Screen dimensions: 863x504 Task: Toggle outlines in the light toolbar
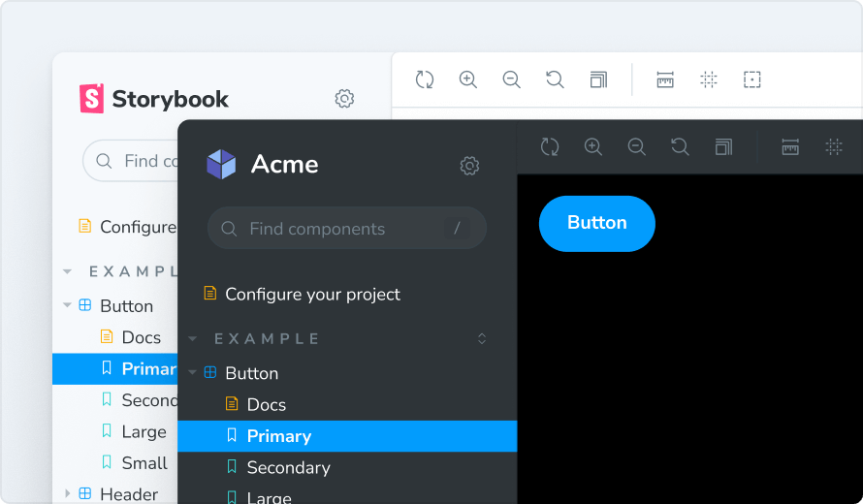(x=751, y=79)
